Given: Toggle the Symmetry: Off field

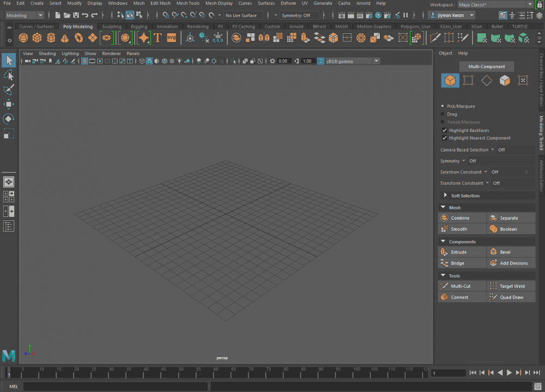Looking at the screenshot, I should click(x=299, y=15).
